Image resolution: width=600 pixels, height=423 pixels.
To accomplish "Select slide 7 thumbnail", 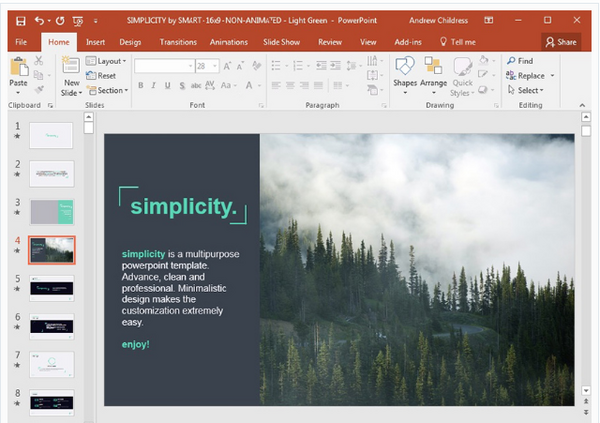I will pyautogui.click(x=52, y=364).
